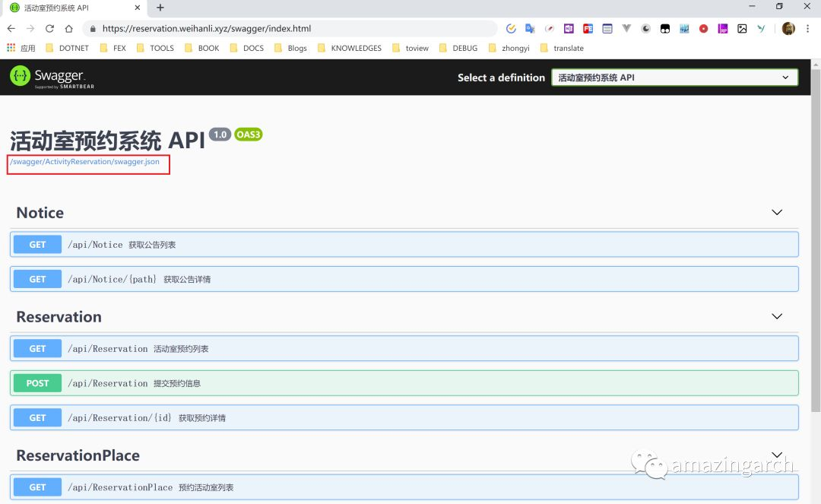This screenshot has width=821, height=504.
Task: Close the 活动室预约系统 API tab
Action: pyautogui.click(x=137, y=8)
